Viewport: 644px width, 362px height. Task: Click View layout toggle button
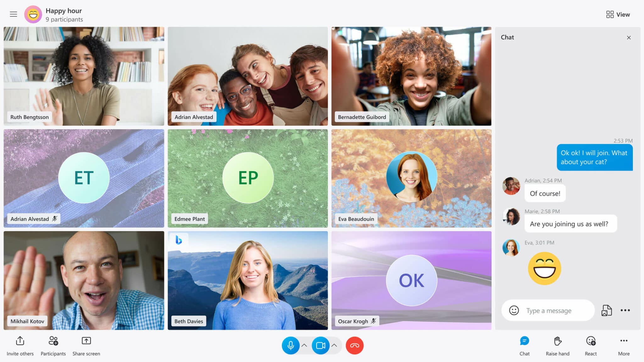(618, 14)
